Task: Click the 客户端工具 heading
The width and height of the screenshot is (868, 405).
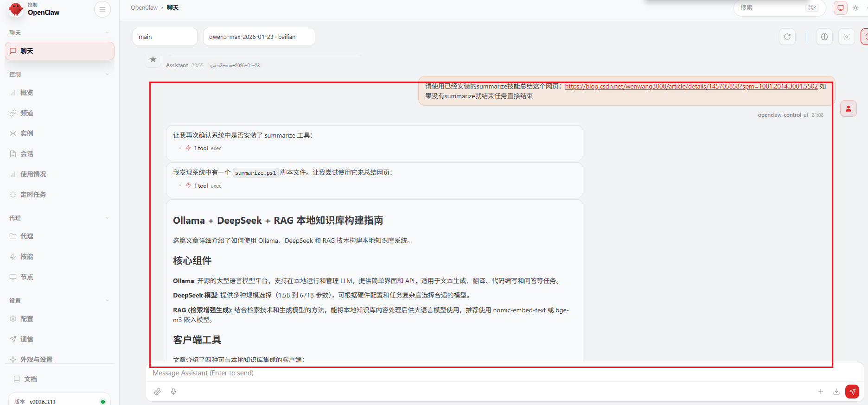Action: (197, 340)
